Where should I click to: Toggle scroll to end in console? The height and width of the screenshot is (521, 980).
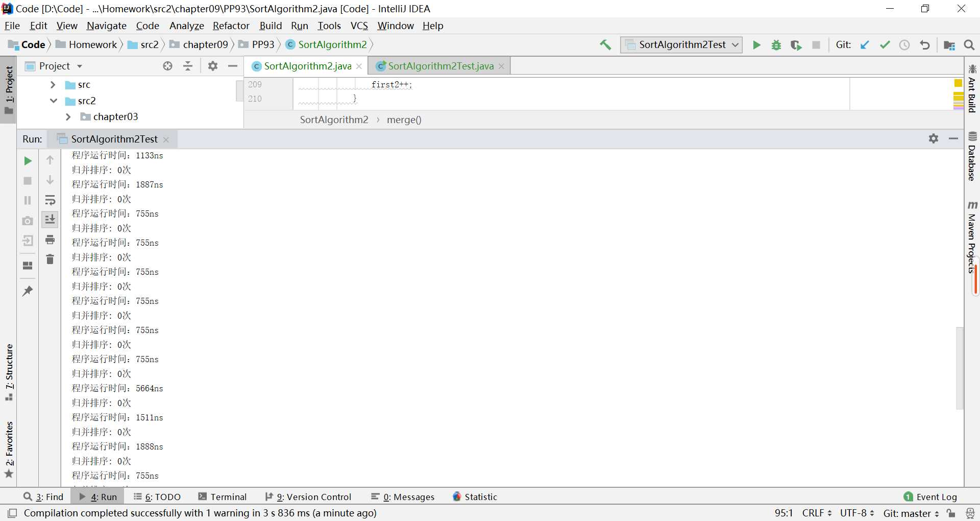[50, 220]
